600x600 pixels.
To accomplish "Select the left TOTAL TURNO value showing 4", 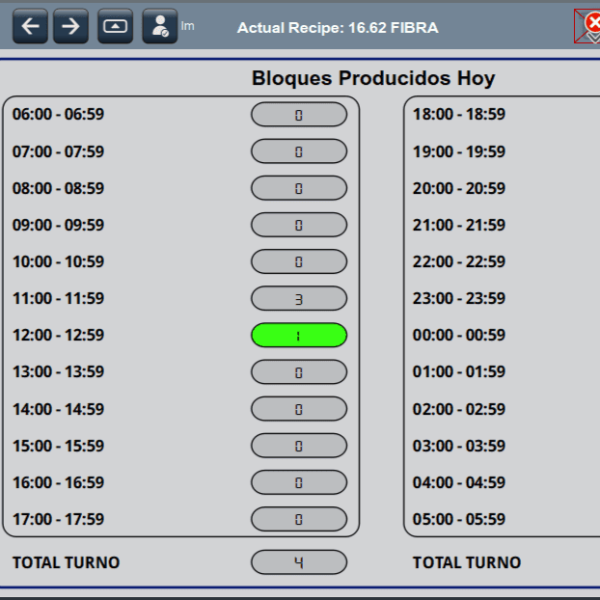I will tap(299, 562).
